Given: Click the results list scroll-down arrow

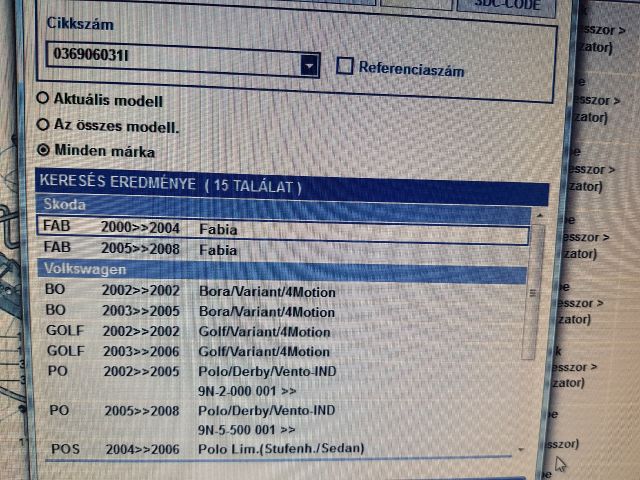Looking at the screenshot, I should 522,452.
